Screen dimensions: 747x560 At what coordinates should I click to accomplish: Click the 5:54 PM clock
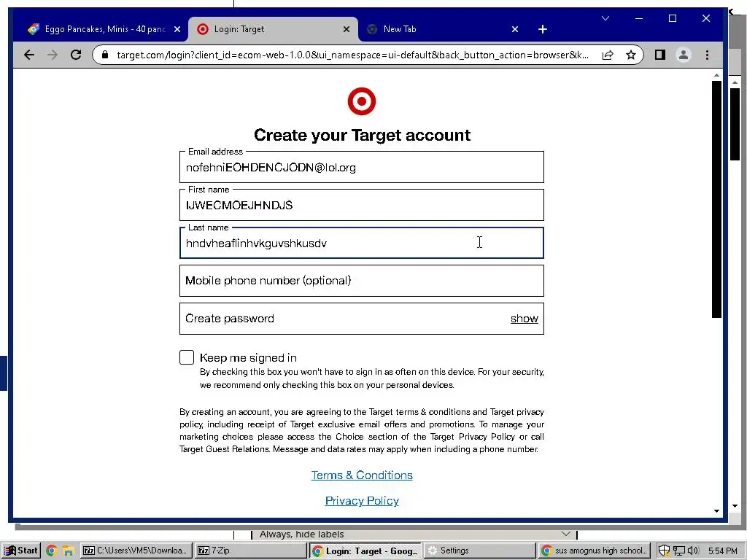click(x=722, y=551)
